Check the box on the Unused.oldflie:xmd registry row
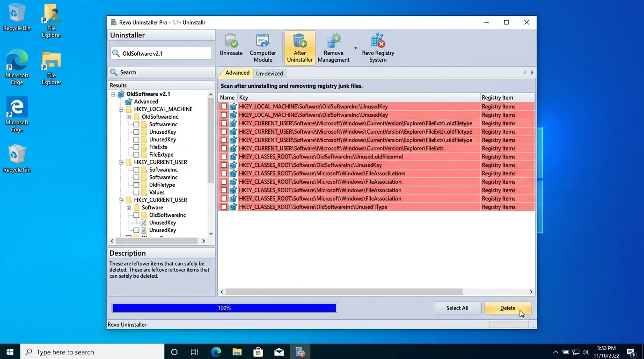Screen dimensions: 644x359 (224, 157)
